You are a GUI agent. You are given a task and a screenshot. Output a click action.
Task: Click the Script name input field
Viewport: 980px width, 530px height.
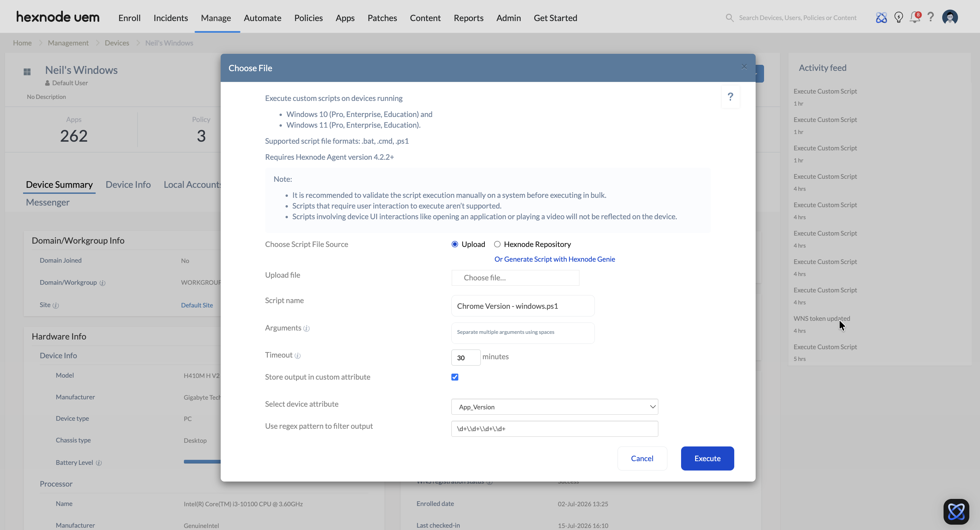pyautogui.click(x=523, y=306)
